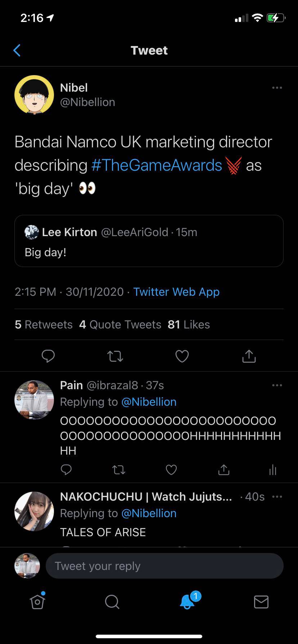Tap the back arrow to leave tweet
This screenshot has height=644, width=298.
[17, 50]
